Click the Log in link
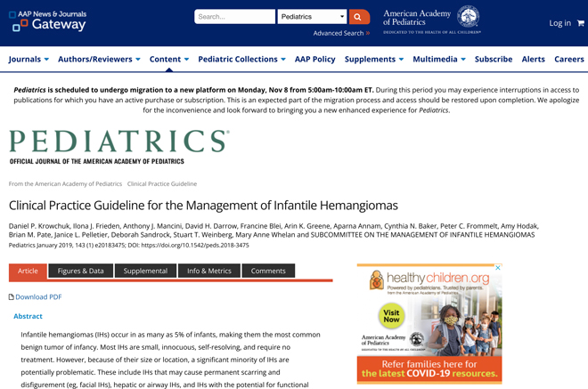 tap(559, 23)
